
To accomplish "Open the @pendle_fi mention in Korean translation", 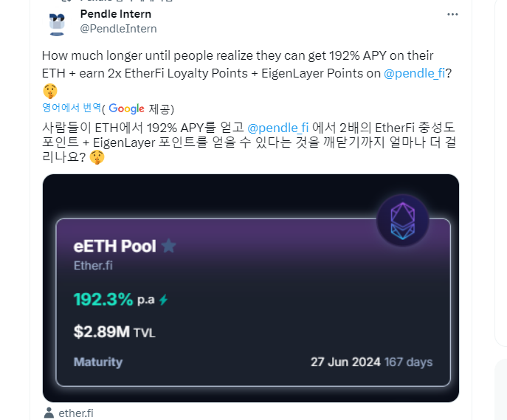I will point(277,128).
